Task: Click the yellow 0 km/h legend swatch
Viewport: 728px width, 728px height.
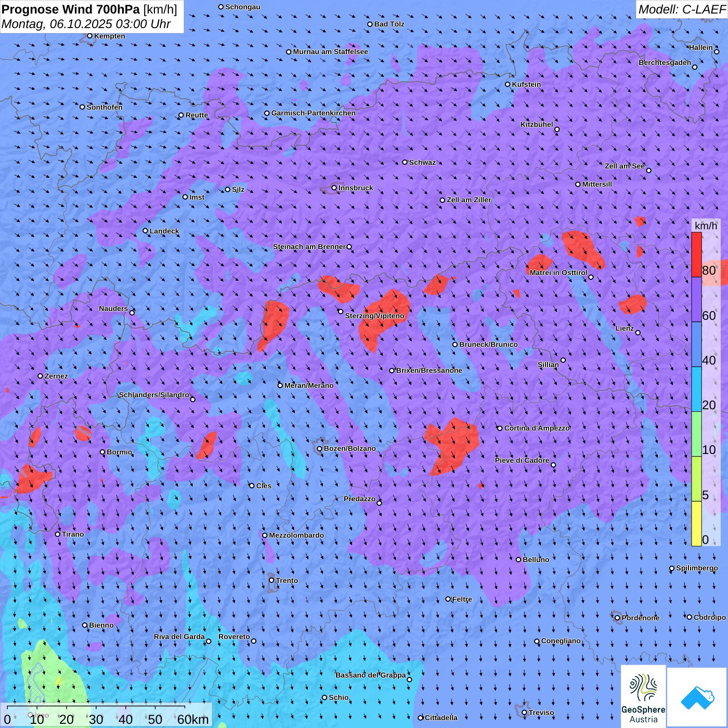Action: (696, 524)
